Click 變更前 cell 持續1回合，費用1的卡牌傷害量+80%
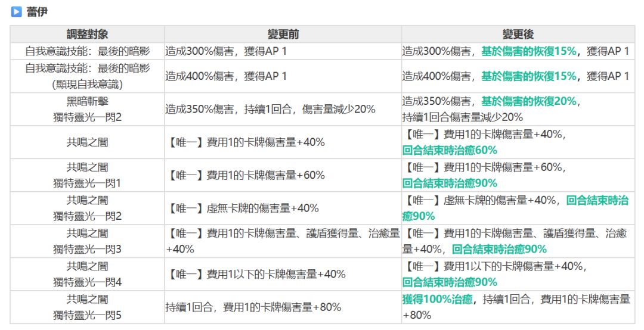This screenshot has height=330, width=644. (283, 307)
